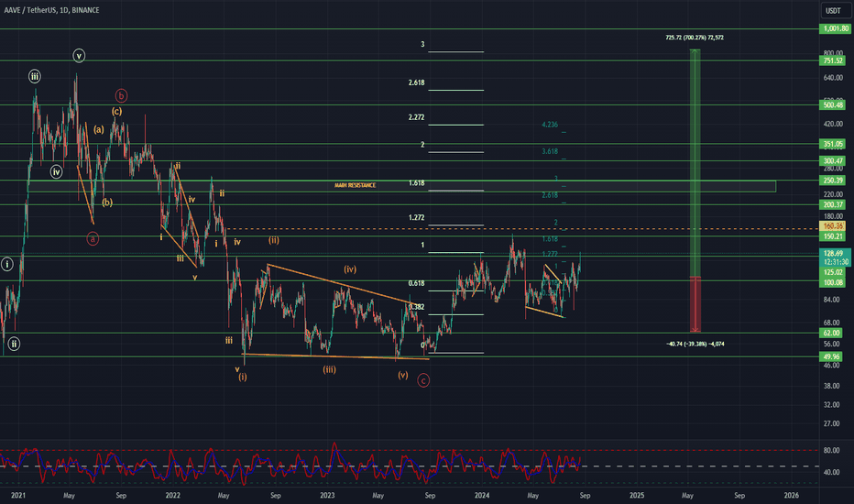The width and height of the screenshot is (854, 504).
Task: Select the green 3.618 Fibonacci label
Action: point(550,151)
